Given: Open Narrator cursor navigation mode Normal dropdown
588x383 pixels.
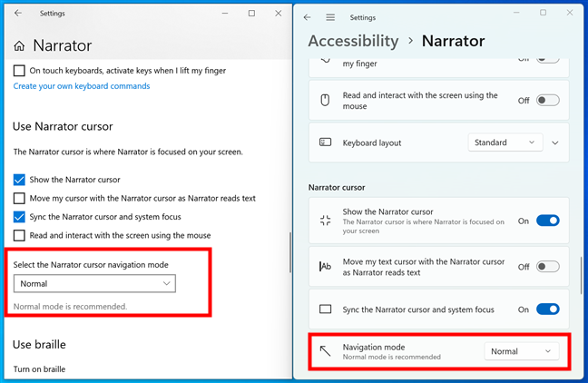Looking at the screenshot, I should tap(94, 283).
